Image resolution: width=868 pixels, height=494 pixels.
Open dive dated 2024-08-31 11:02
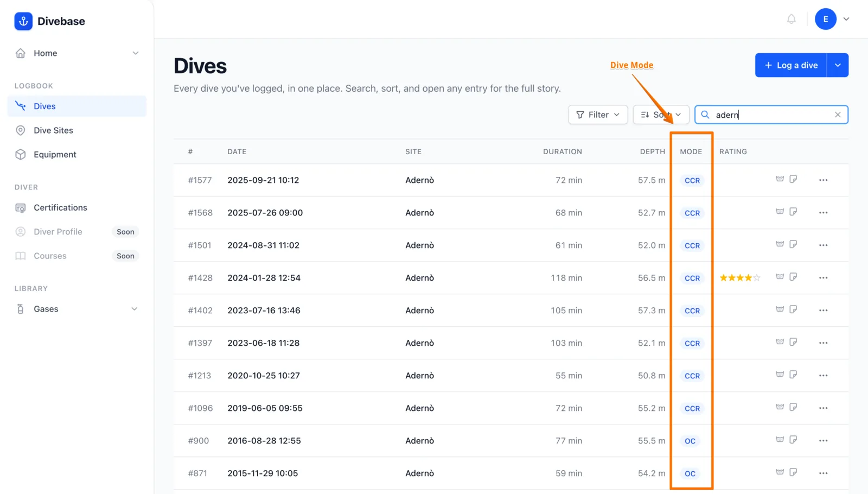point(263,245)
